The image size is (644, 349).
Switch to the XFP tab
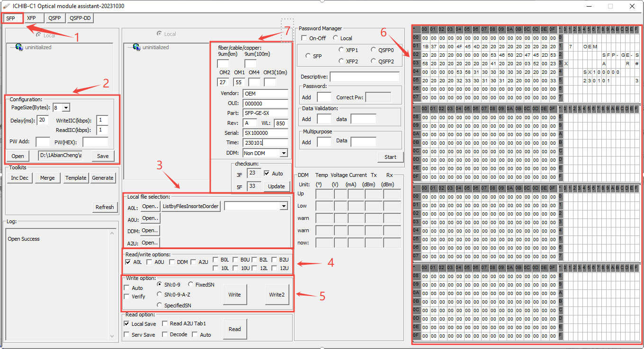pyautogui.click(x=33, y=18)
